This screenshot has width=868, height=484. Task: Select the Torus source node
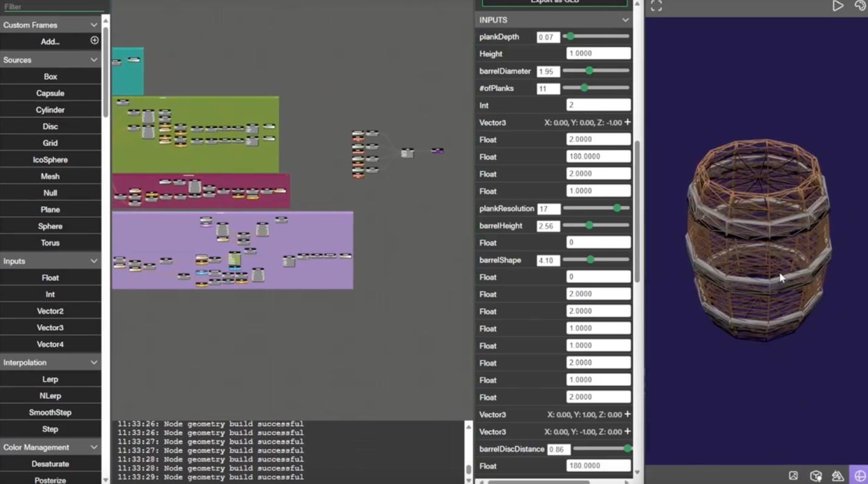[x=50, y=243]
